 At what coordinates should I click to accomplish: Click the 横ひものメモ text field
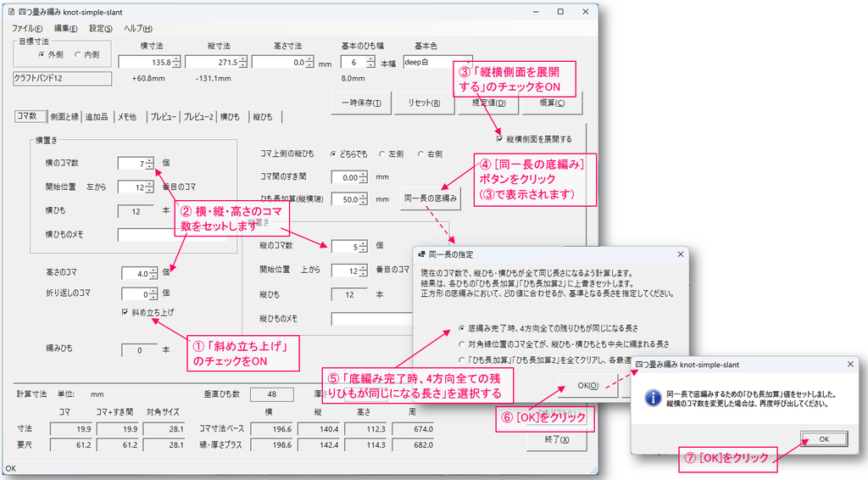(172, 235)
